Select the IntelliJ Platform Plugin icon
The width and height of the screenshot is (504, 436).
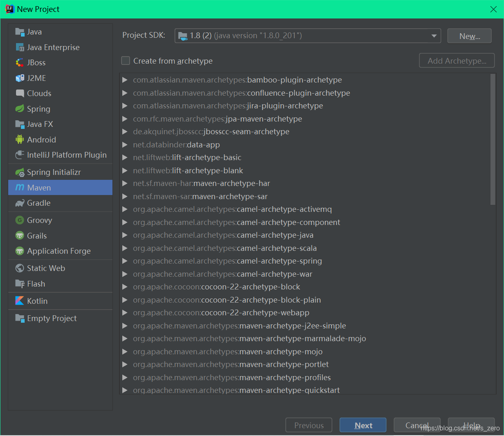pos(20,155)
